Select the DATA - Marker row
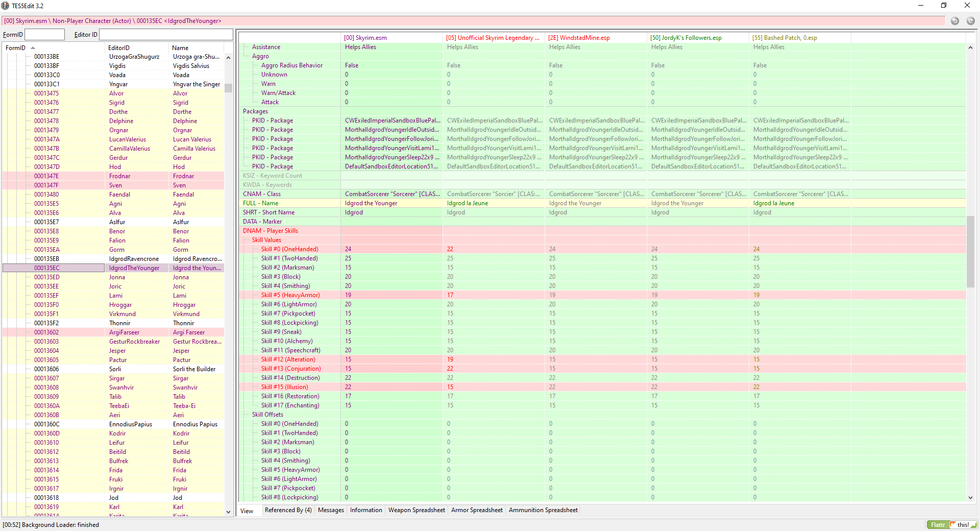The image size is (980, 531). pos(602,222)
